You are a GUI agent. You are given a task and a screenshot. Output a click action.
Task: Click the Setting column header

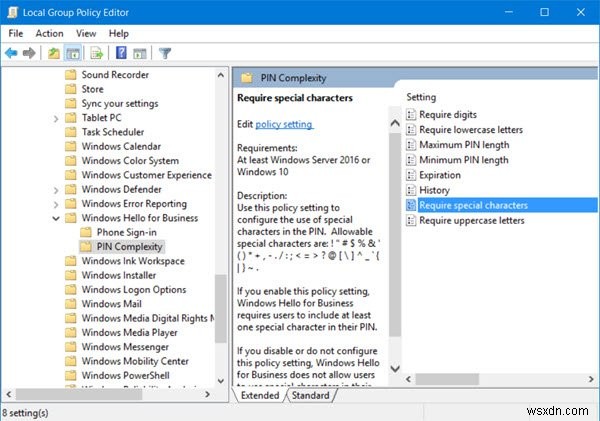click(x=421, y=97)
